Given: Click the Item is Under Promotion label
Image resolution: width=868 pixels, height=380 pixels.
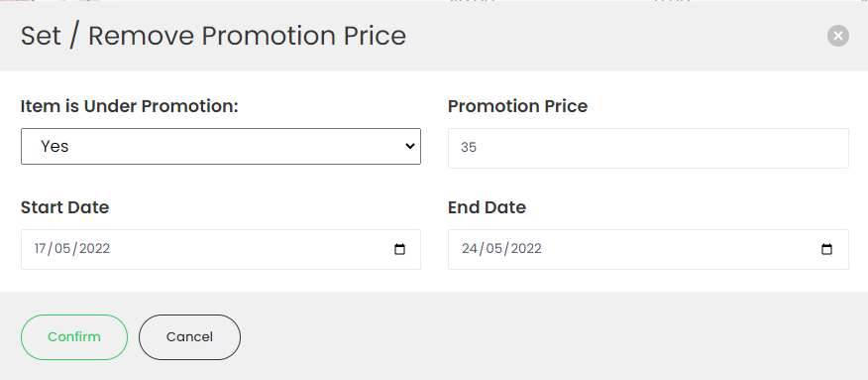Looking at the screenshot, I should pyautogui.click(x=130, y=106).
